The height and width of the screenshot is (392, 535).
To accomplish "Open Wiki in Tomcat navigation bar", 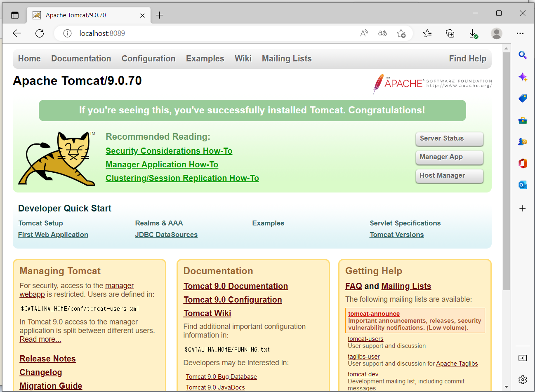I will point(243,59).
